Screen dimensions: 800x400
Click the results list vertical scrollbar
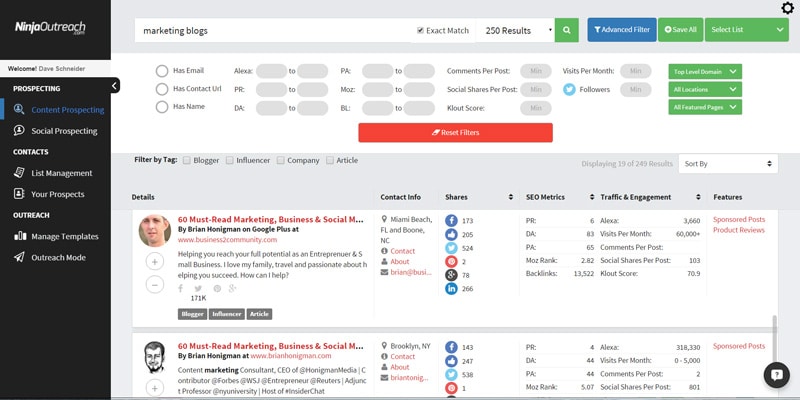point(775,338)
